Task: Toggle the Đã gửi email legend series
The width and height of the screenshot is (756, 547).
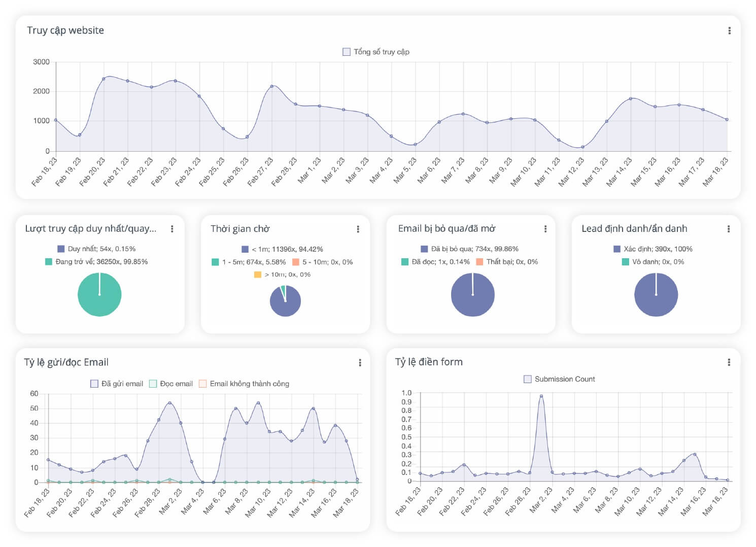Action: tap(117, 384)
